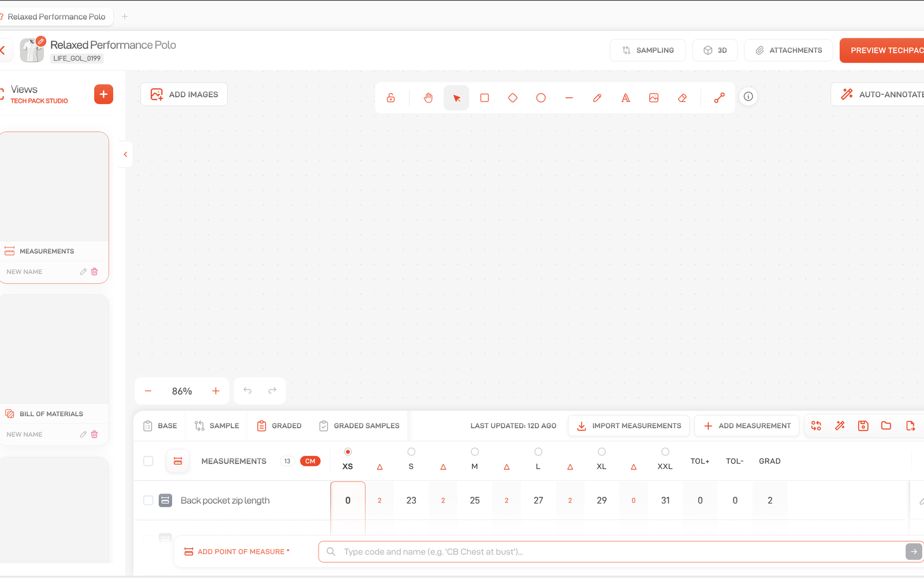Viewport: 924px width, 578px height.
Task: Open the 3D view button
Action: [x=715, y=50]
